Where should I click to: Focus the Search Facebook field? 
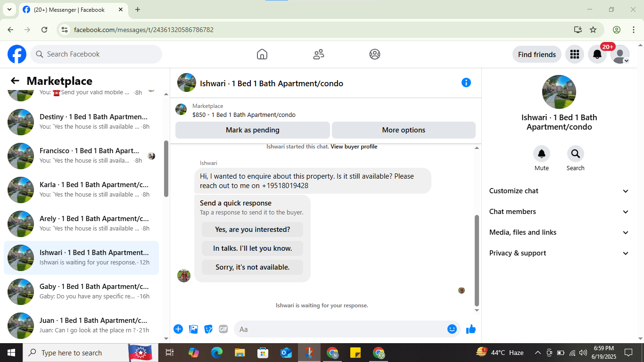point(96,54)
